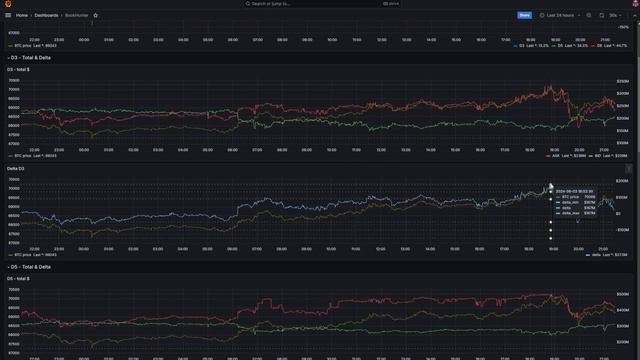This screenshot has height=360, width=640.
Task: Open the hamburger navigation menu
Action: click(x=8, y=16)
